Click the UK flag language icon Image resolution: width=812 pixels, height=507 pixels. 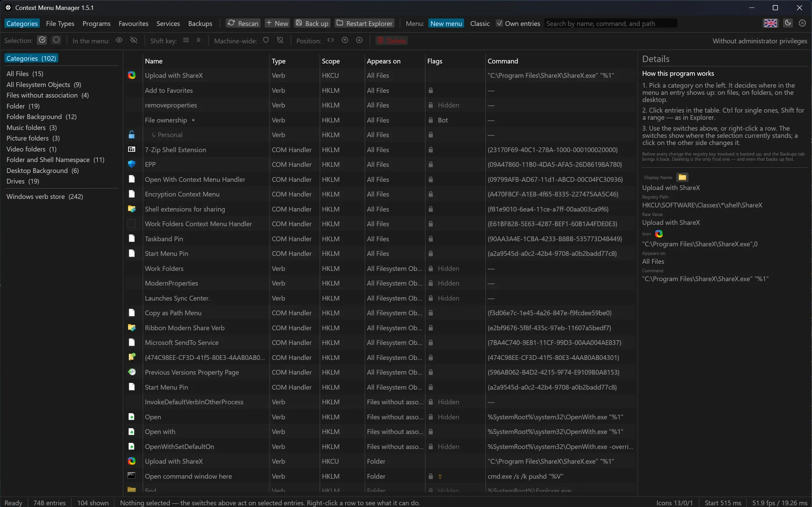pos(770,23)
